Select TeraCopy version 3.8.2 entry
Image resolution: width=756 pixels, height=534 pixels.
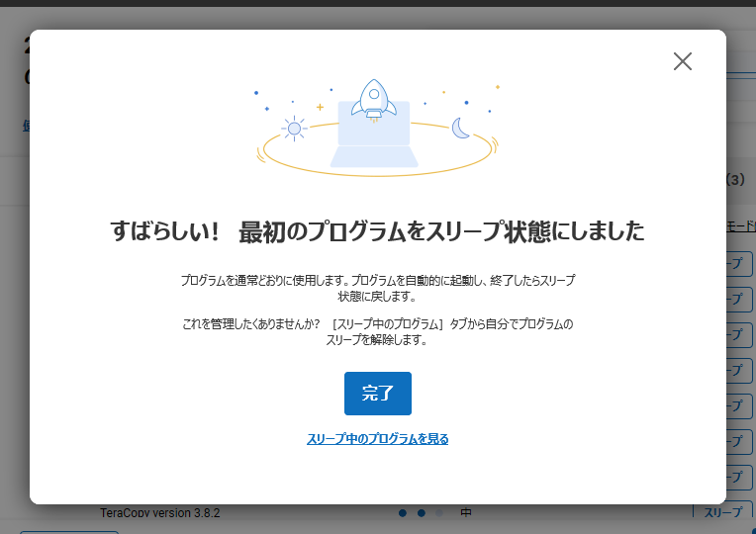pyautogui.click(x=160, y=513)
